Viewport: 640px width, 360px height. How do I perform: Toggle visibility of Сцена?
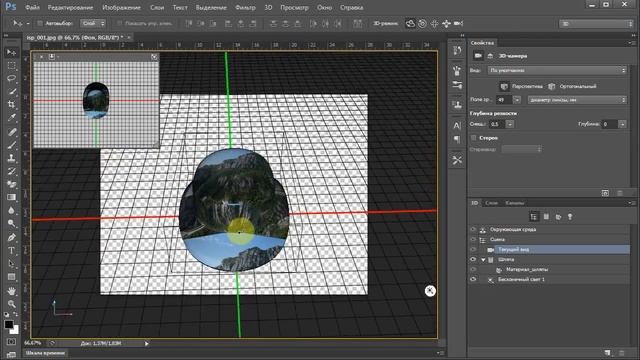pos(473,240)
